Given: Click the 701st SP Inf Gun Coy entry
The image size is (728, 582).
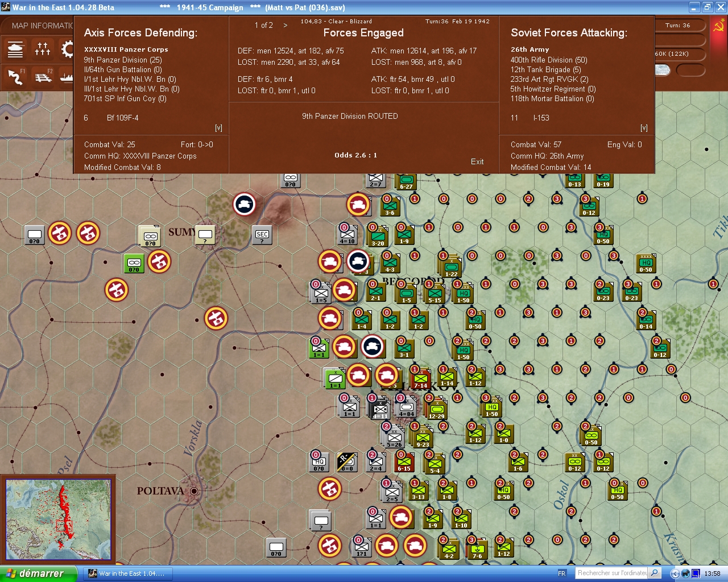Looking at the screenshot, I should click(125, 98).
